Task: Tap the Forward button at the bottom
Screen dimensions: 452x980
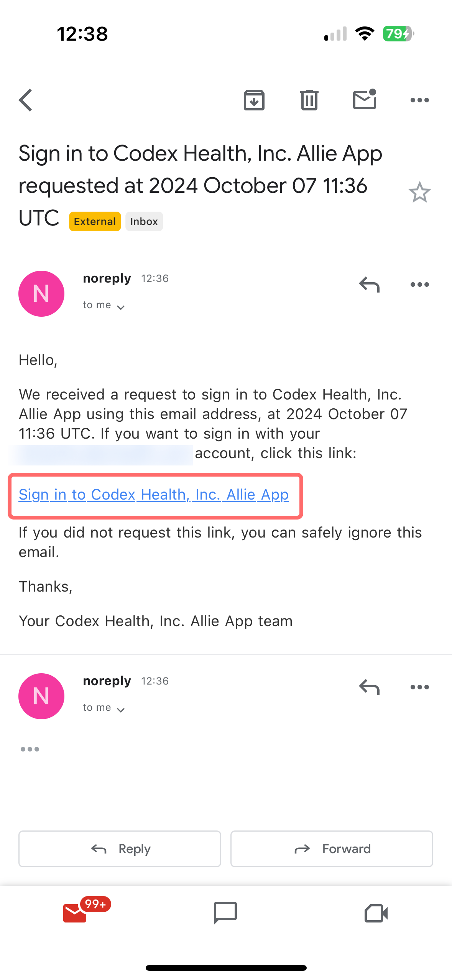Action: [332, 849]
